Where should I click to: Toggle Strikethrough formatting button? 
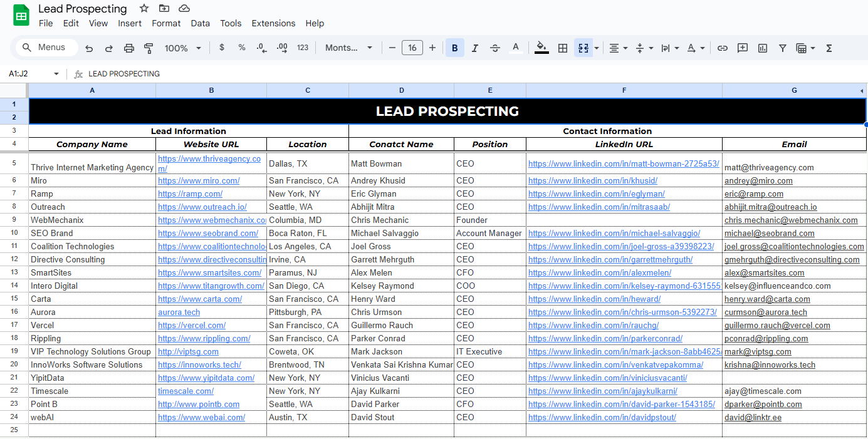point(495,48)
